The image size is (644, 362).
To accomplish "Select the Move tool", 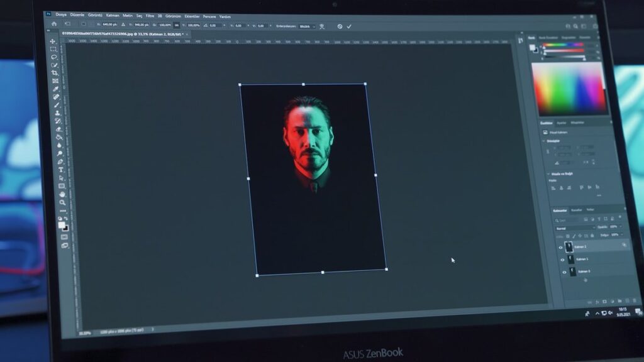I will click(x=53, y=41).
